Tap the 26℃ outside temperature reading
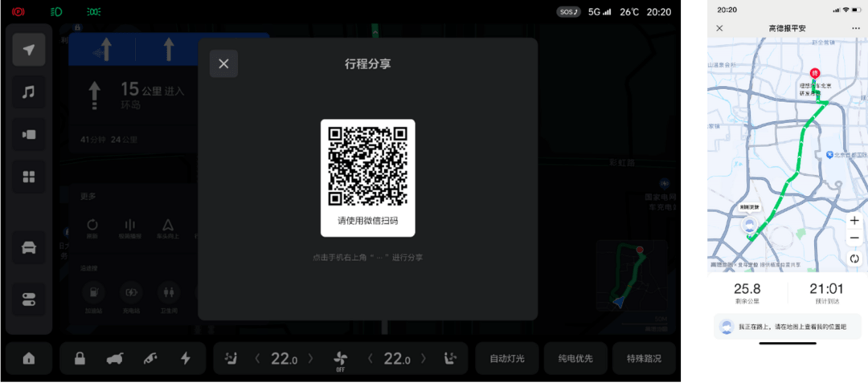The image size is (868, 383). coord(629,11)
